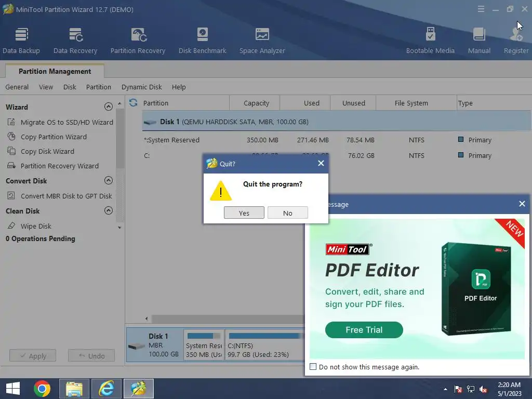Open the Manual
The width and height of the screenshot is (532, 399).
coord(479,41)
